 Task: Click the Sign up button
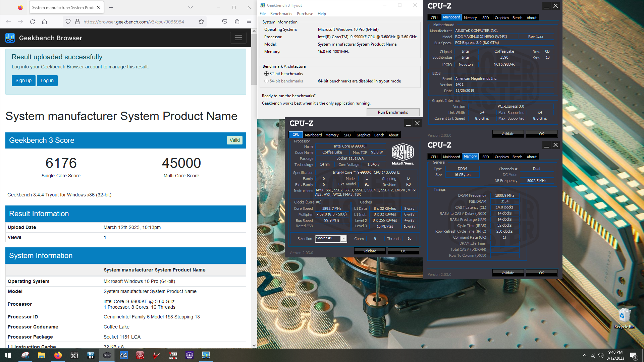pyautogui.click(x=23, y=80)
